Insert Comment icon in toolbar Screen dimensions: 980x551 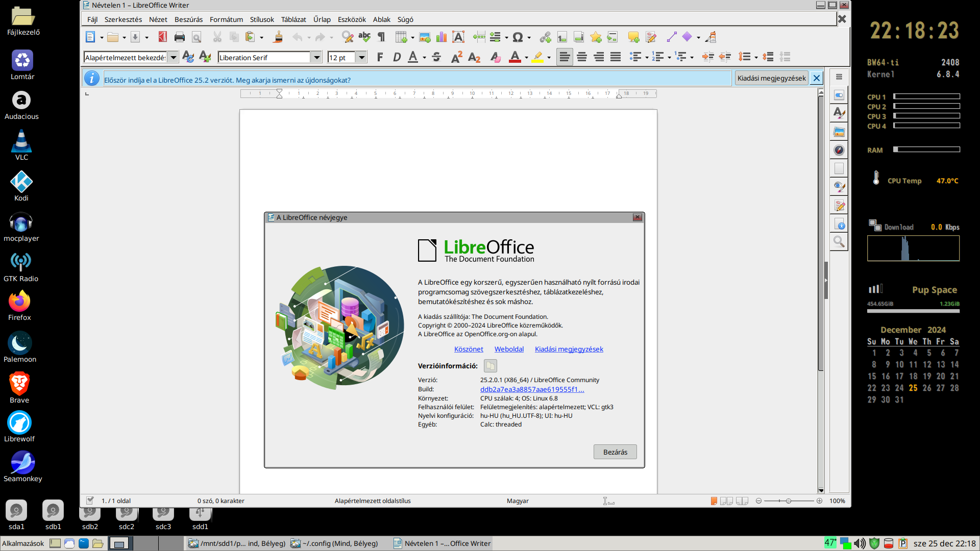click(633, 37)
